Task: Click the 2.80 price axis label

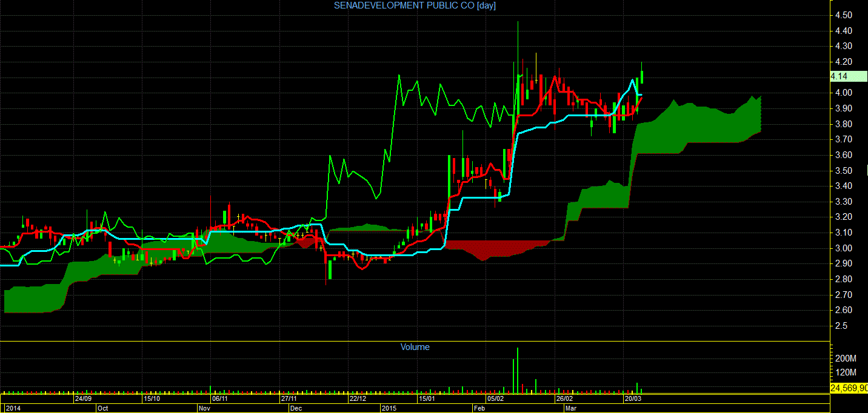Action: point(844,279)
